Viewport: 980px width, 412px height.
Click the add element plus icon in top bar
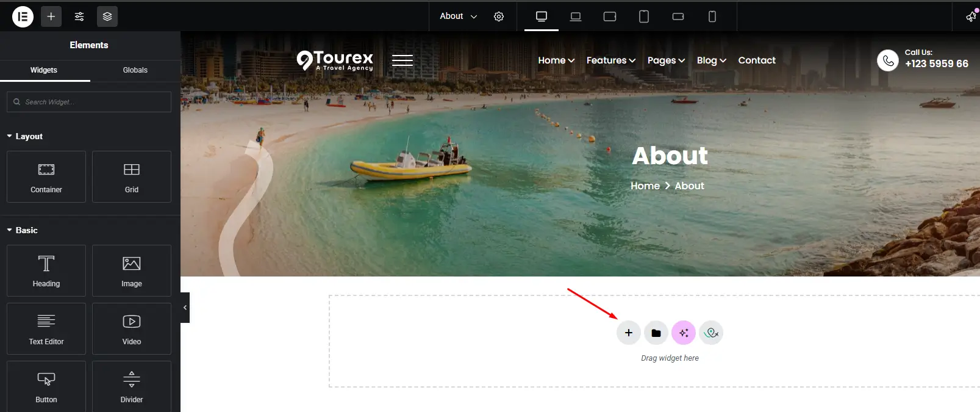(x=51, y=16)
